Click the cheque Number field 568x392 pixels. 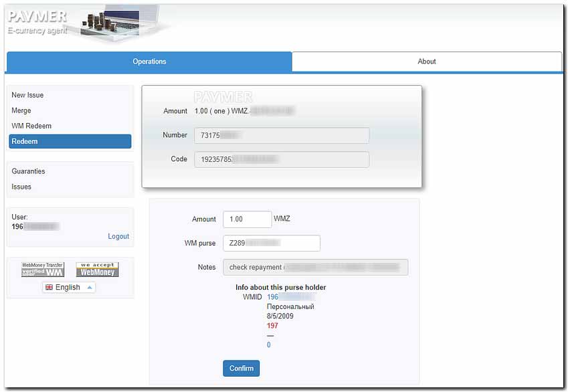(x=282, y=135)
